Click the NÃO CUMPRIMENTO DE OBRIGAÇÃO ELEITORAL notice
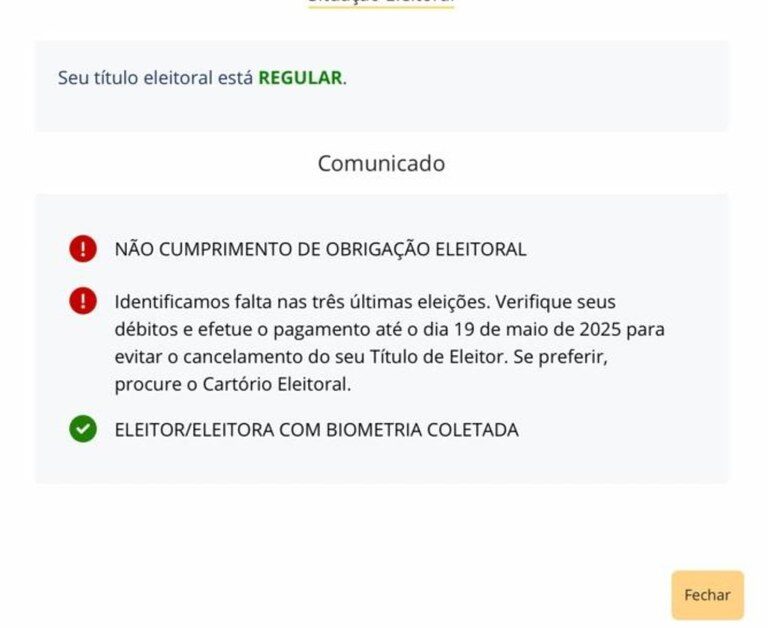The image size is (768, 628). [320, 249]
